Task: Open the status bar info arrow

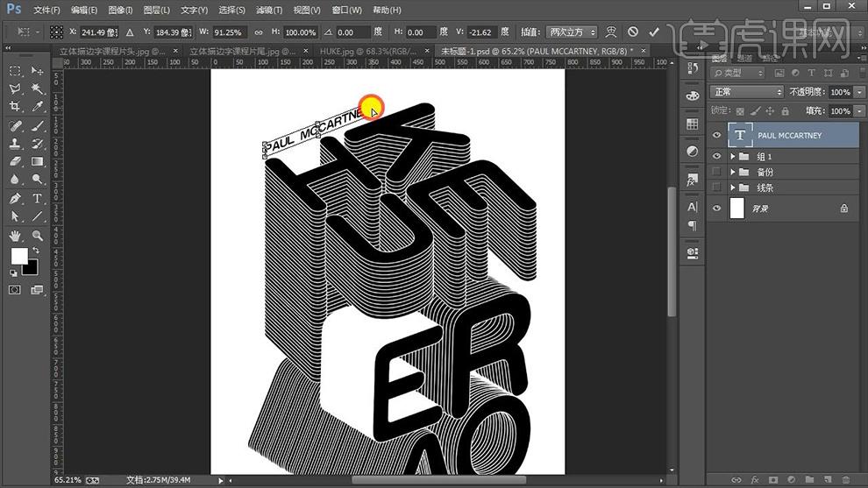Action: pos(220,480)
